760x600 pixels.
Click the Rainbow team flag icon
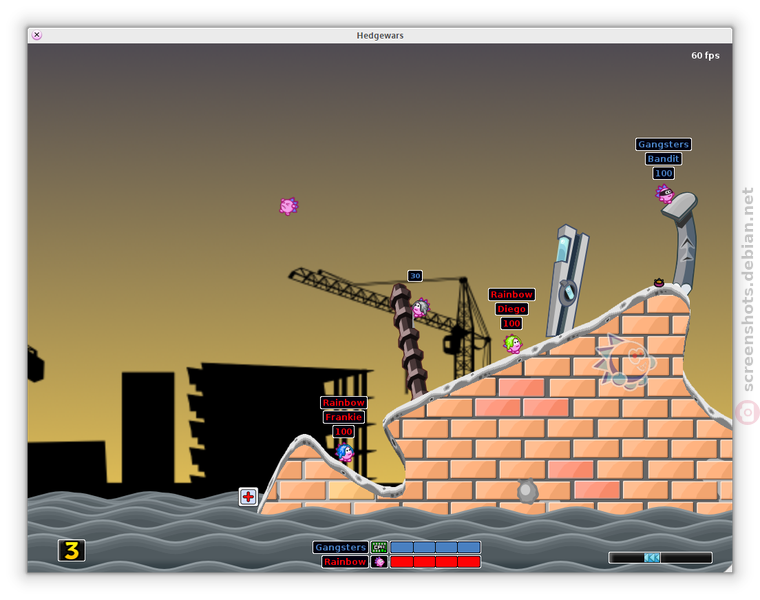[379, 562]
